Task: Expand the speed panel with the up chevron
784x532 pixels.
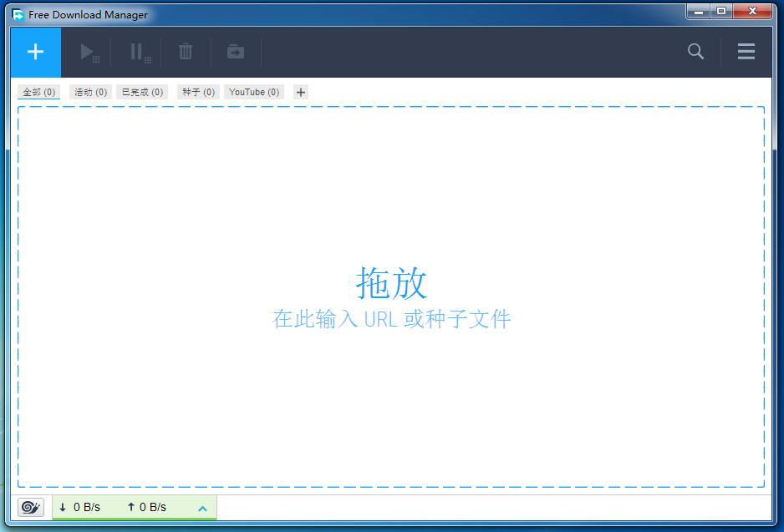Action: [202, 509]
